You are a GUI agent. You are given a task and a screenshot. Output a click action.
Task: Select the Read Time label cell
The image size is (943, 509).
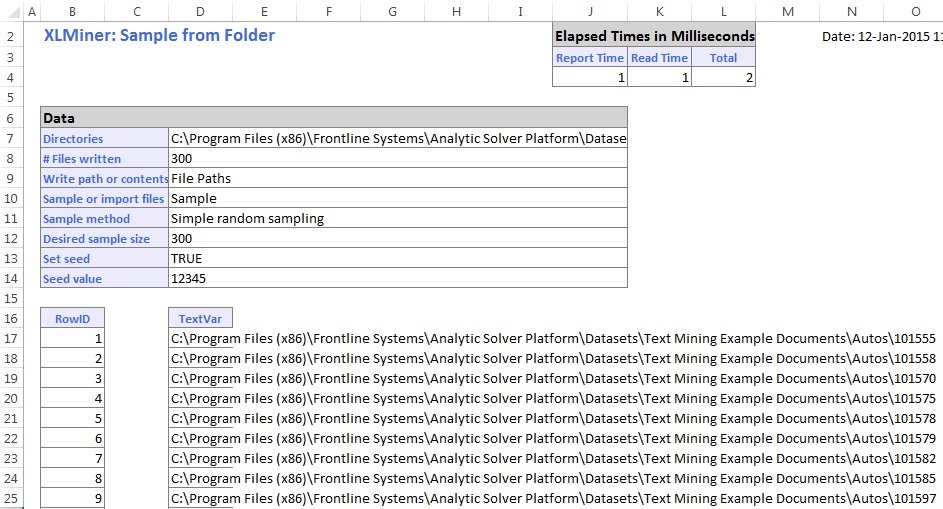[659, 58]
